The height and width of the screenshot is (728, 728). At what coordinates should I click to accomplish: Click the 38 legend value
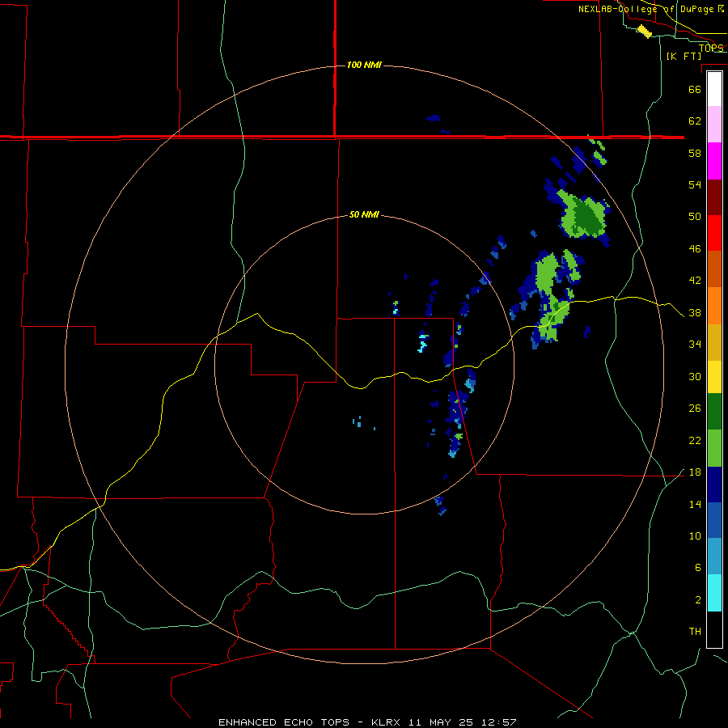tap(695, 312)
